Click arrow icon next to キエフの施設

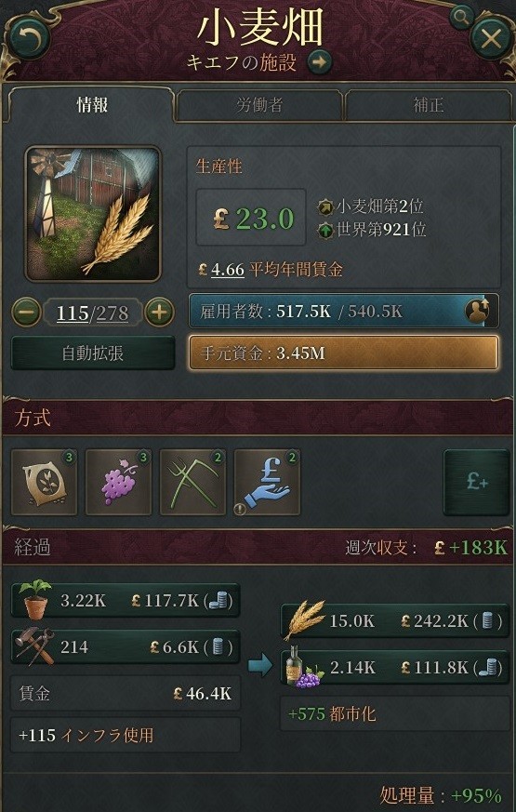click(x=319, y=62)
